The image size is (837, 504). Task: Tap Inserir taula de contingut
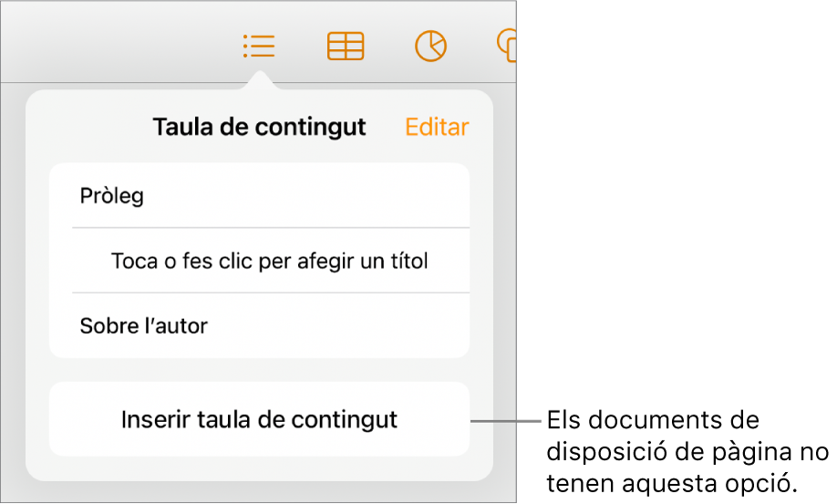coord(260,419)
